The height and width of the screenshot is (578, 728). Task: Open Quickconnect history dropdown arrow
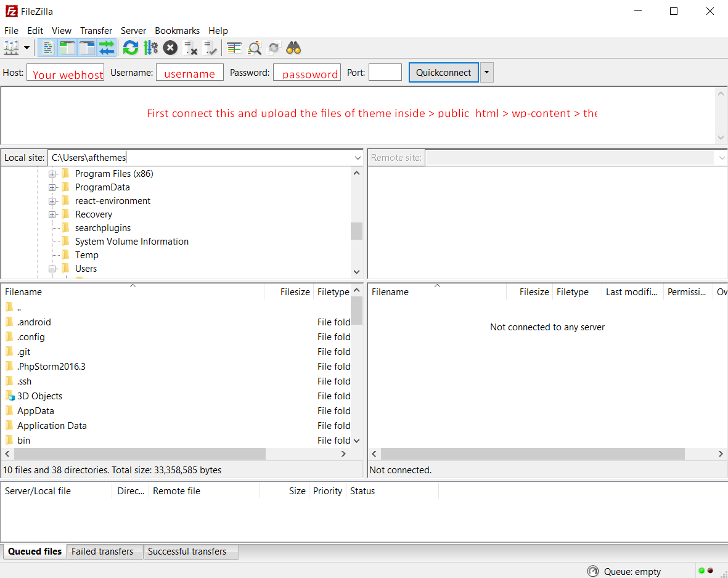[x=486, y=73]
